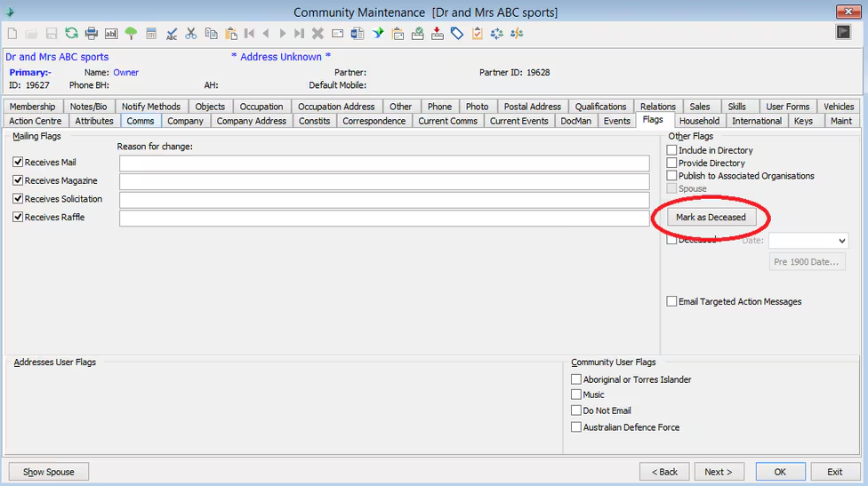868x486 pixels.
Task: Click the New record page icon
Action: (12, 34)
